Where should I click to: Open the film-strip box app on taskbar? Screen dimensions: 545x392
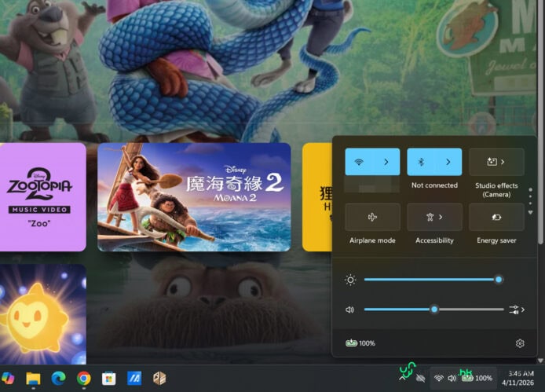159,378
